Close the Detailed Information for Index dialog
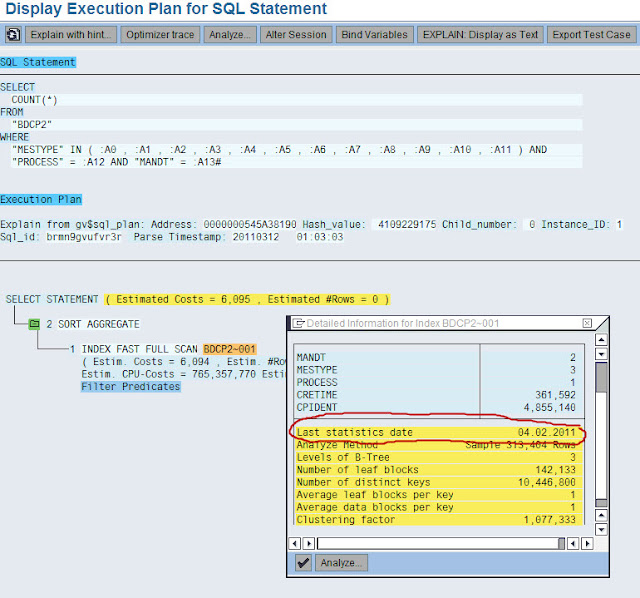Screen dimensions: 640x598 click(587, 323)
